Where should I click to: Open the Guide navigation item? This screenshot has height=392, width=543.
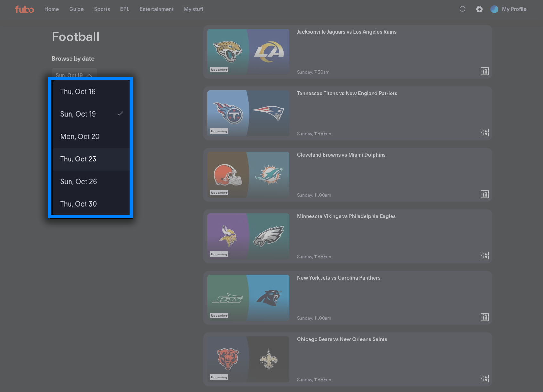click(76, 9)
